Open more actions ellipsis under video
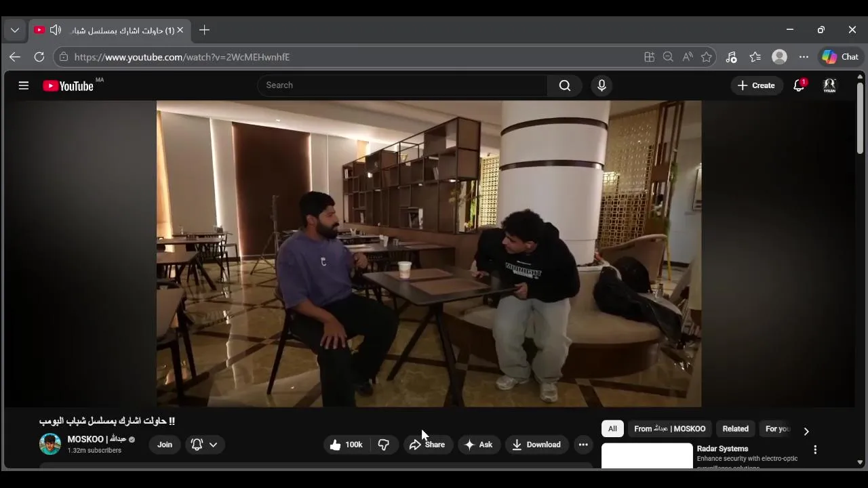 click(583, 445)
